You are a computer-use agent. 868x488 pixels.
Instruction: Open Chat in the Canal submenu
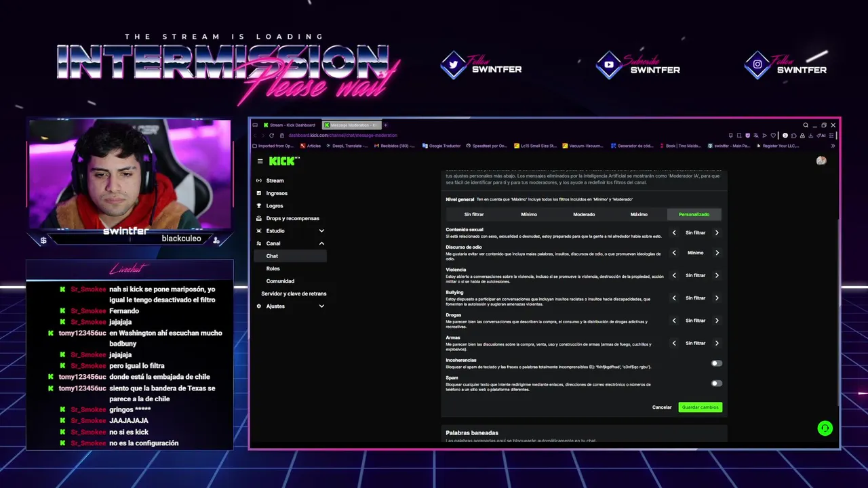coord(290,256)
